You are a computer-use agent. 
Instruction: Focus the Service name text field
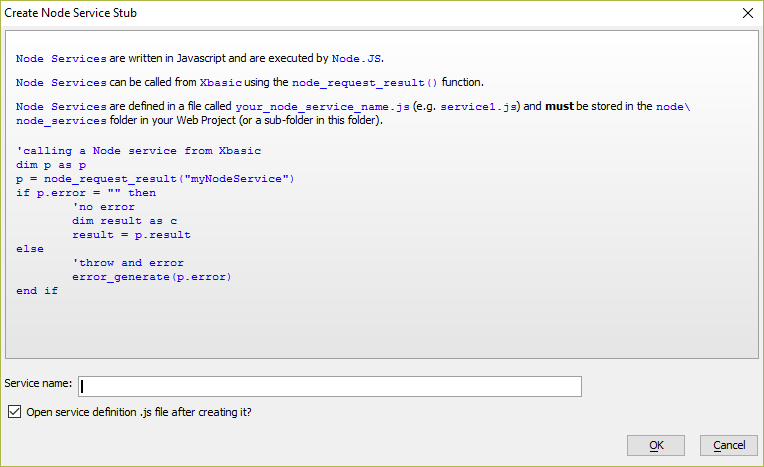330,386
